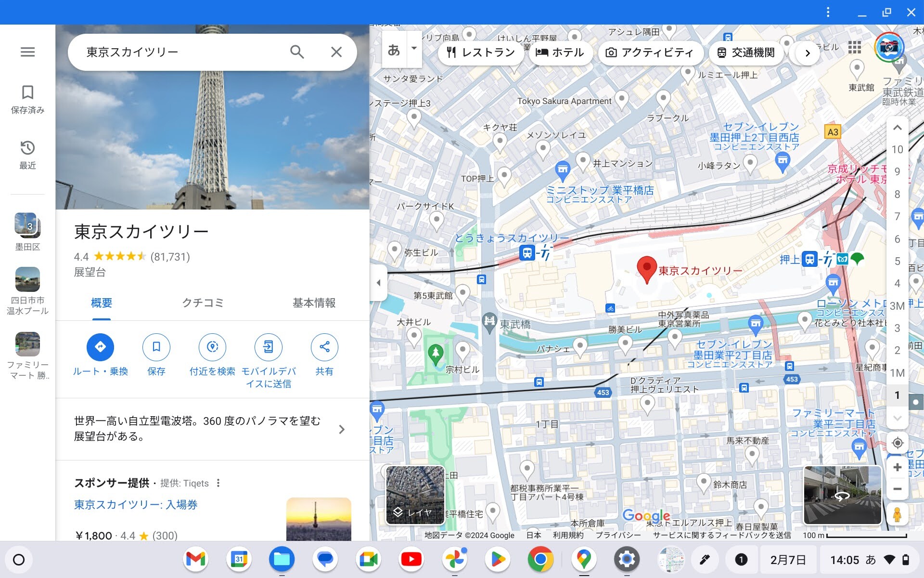The height and width of the screenshot is (578, 924).
Task: Open the Google apps grid icon
Action: point(855,47)
